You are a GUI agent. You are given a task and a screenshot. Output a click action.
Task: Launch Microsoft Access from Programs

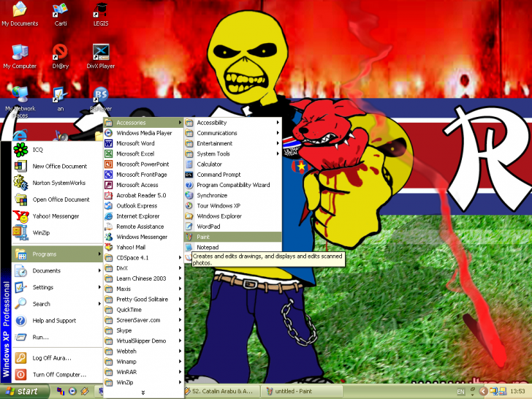143,185
